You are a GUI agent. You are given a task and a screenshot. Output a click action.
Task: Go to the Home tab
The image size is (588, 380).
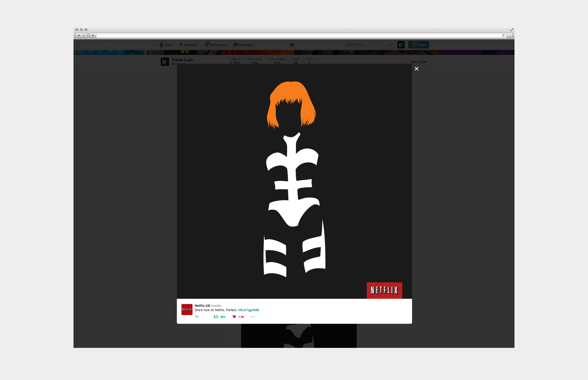click(166, 45)
